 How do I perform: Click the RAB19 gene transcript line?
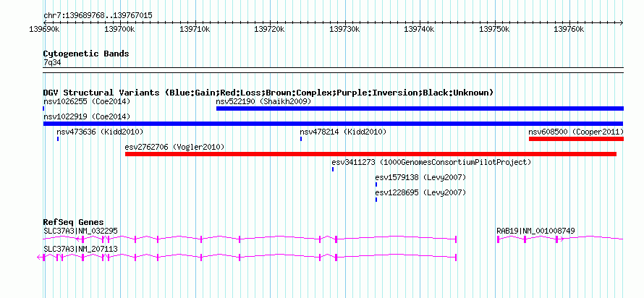pos(560,239)
